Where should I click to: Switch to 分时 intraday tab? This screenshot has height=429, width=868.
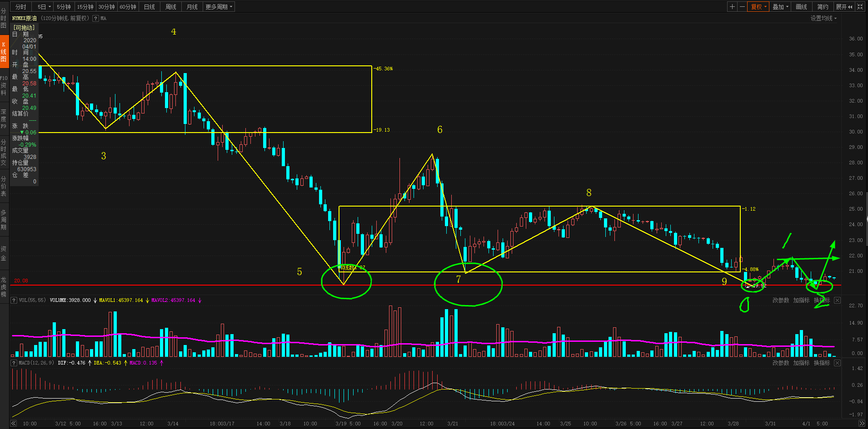click(21, 7)
